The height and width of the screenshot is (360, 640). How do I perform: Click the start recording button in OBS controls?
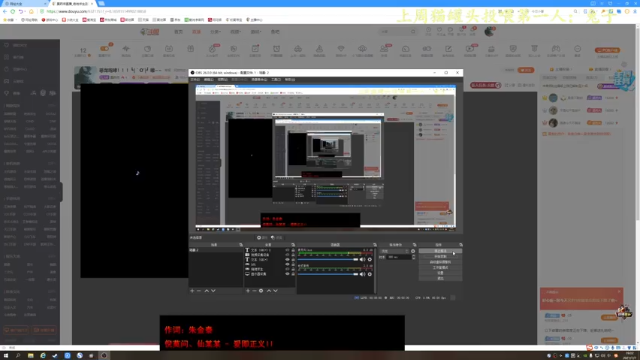[440, 256]
